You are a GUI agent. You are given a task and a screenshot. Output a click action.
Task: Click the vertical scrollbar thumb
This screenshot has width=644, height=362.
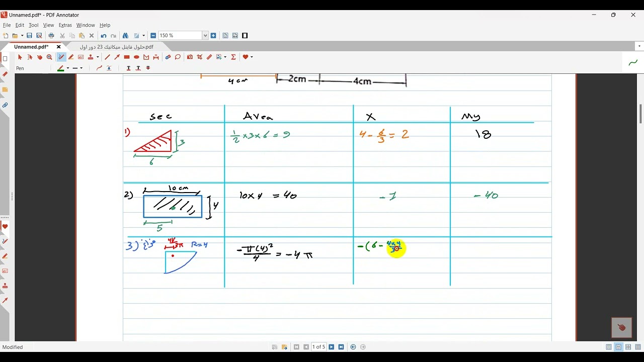pos(640,114)
